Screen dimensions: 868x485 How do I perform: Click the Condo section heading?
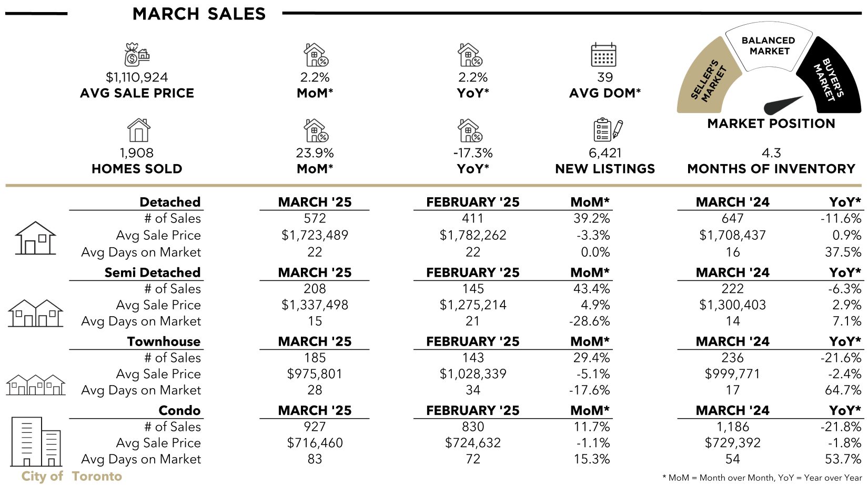pos(179,410)
